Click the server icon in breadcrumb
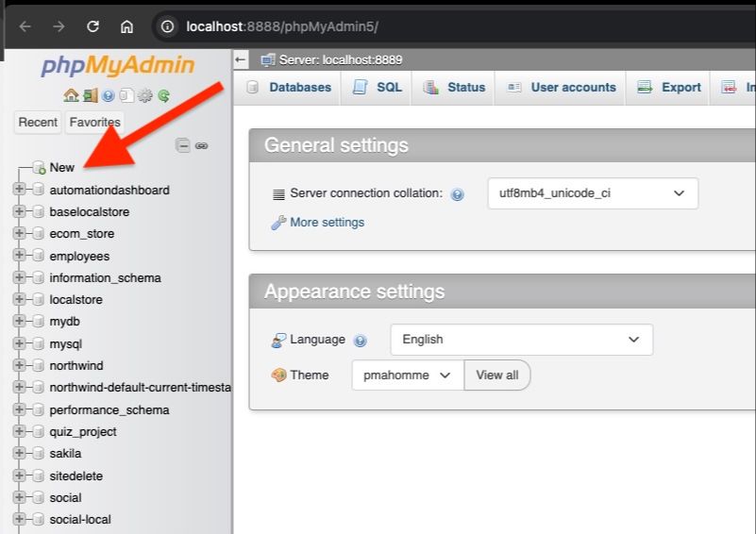 coord(268,60)
